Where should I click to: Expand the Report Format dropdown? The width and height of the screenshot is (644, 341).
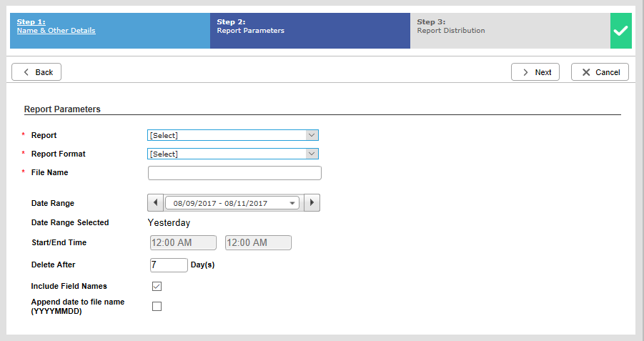tap(233, 154)
